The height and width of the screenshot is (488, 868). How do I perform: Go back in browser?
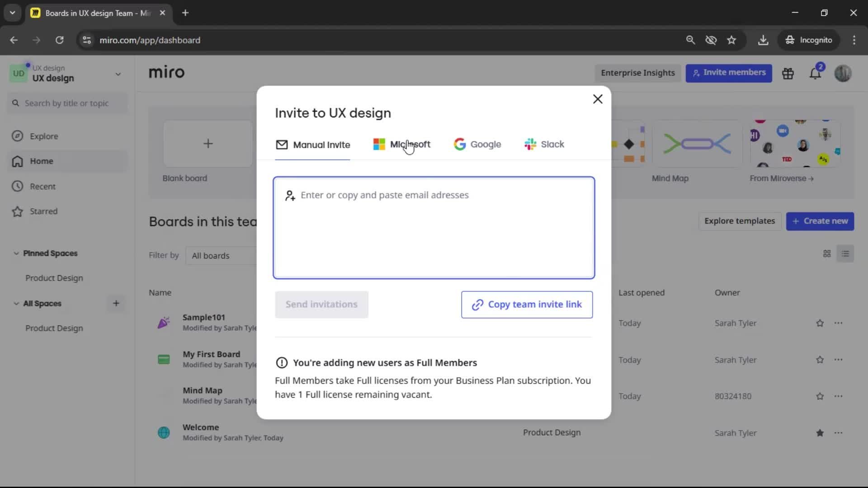(x=14, y=40)
